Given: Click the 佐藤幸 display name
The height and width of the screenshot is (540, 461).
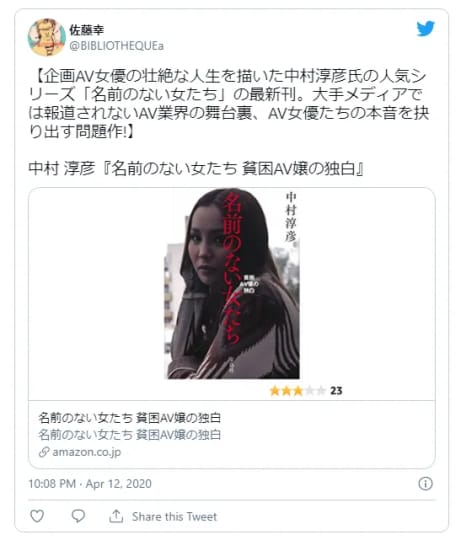Looking at the screenshot, I should [86, 30].
